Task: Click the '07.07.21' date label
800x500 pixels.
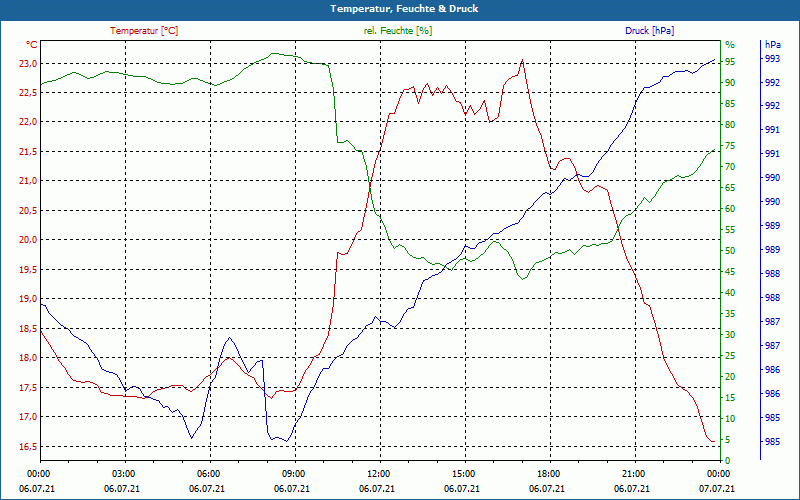Action: pyautogui.click(x=717, y=489)
